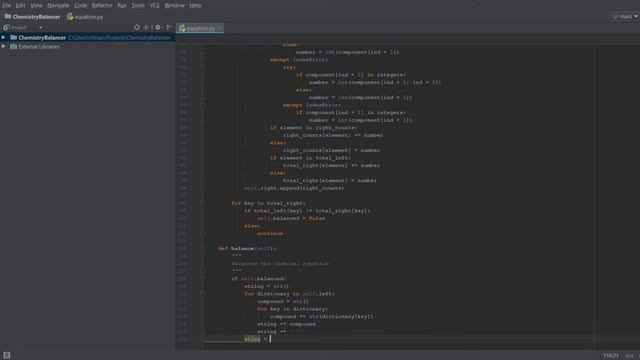Toggle code folding marker beside 'for dictionary in self.left'

pos(202,294)
